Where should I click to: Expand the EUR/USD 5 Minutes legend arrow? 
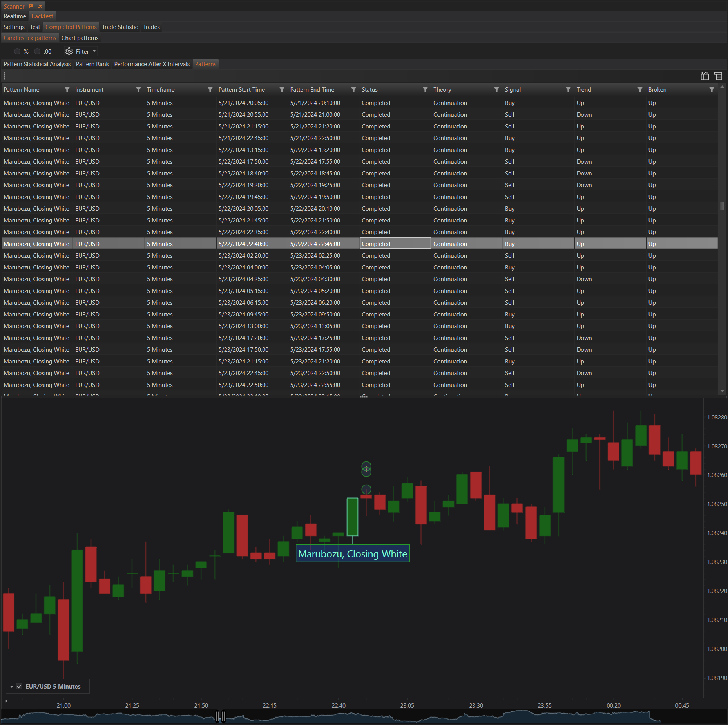(x=12, y=687)
